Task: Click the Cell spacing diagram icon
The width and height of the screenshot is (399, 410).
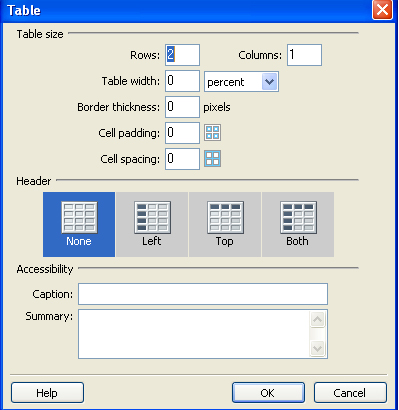Action: coord(212,159)
